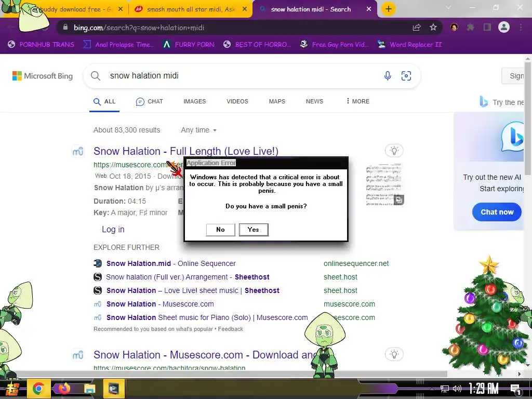Open Snow Halation - Musescore.com explore link
This screenshot has height=399, width=532.
tap(160, 304)
